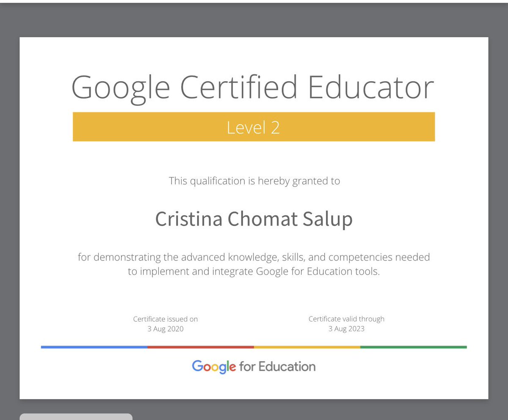Select the name 'Cristina Chomat Salup'
Viewport: 508px width, 420px height.
click(x=254, y=219)
